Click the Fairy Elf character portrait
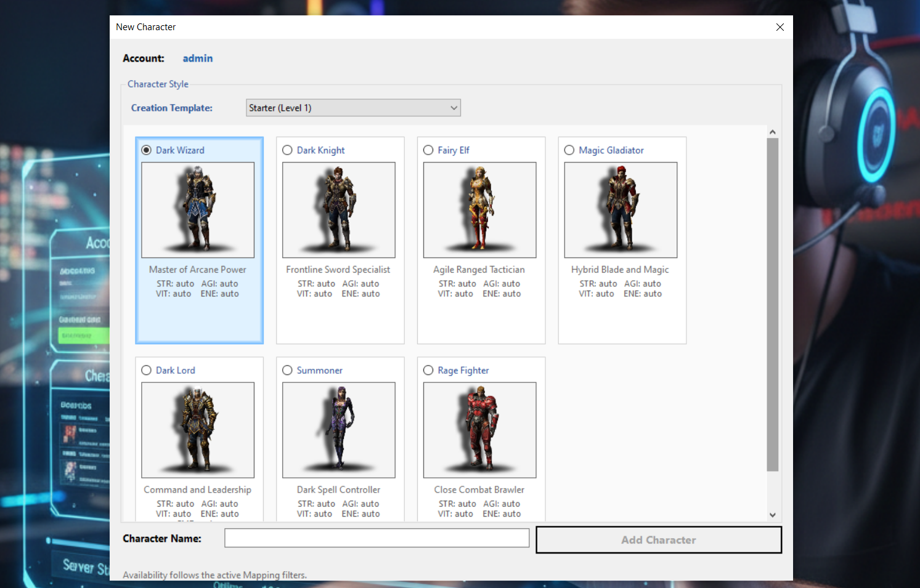The image size is (920, 588). click(480, 209)
